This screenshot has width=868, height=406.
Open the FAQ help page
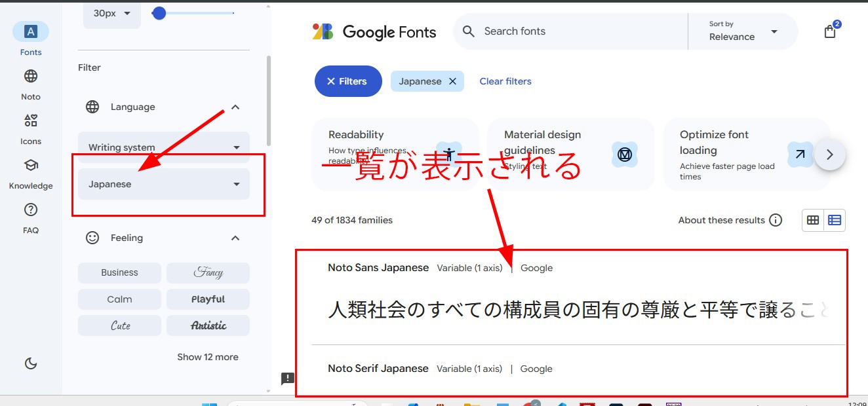point(31,218)
